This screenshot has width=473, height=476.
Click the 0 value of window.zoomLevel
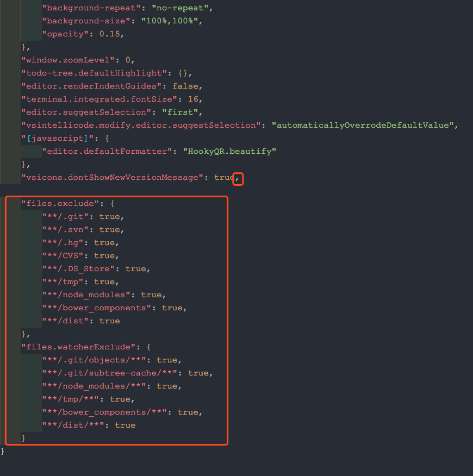click(128, 60)
